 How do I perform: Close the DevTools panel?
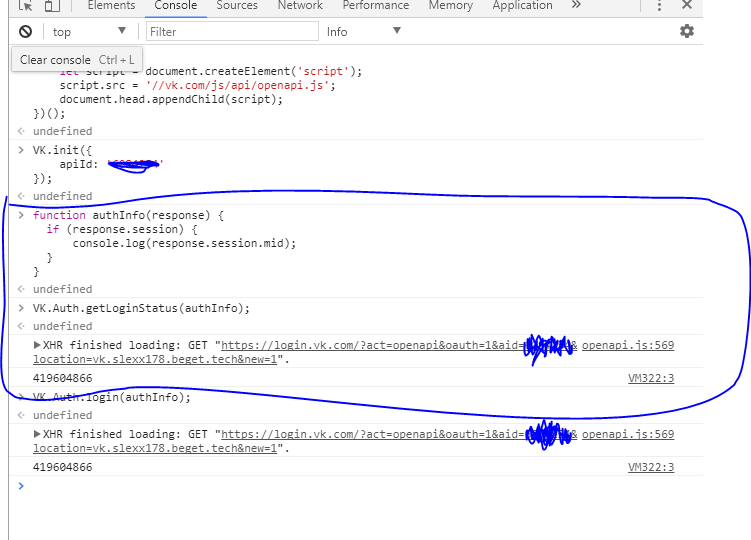[x=687, y=5]
